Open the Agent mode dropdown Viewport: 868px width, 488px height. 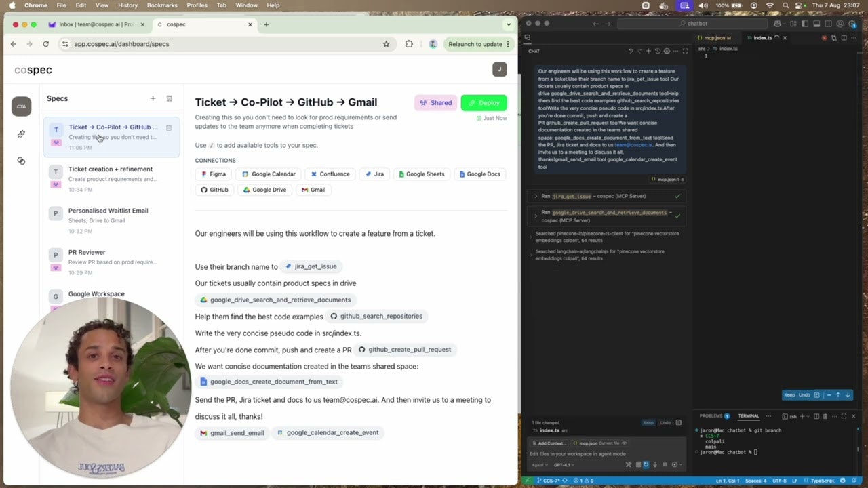(x=540, y=465)
